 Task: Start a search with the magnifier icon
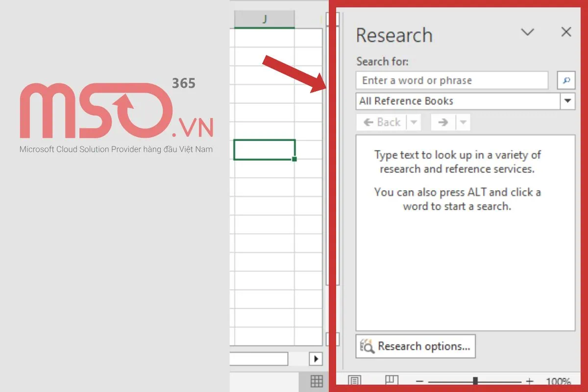point(567,80)
